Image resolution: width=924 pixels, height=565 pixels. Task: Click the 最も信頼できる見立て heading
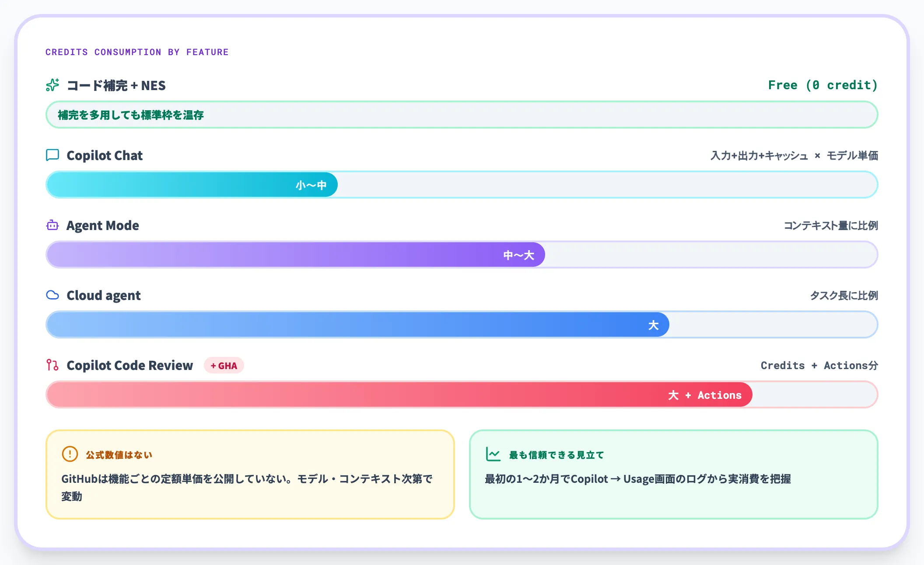556,455
